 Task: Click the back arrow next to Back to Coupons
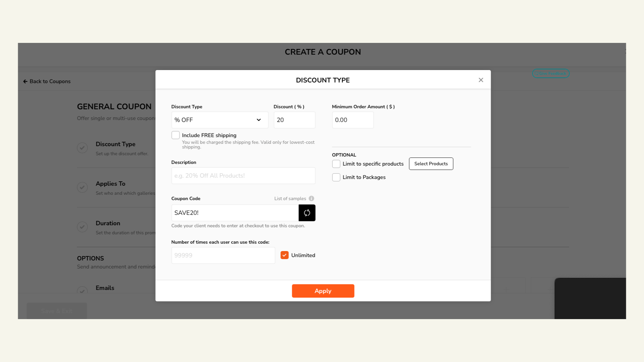(x=25, y=81)
